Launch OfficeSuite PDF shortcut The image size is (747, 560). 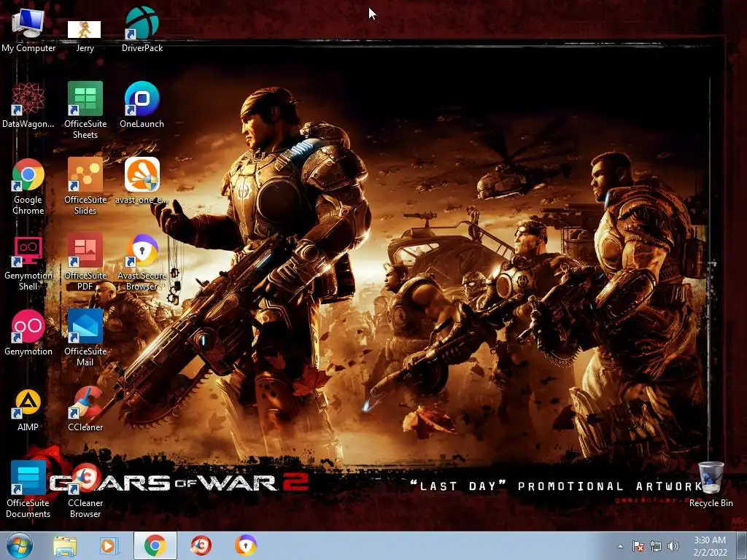pyautogui.click(x=85, y=262)
